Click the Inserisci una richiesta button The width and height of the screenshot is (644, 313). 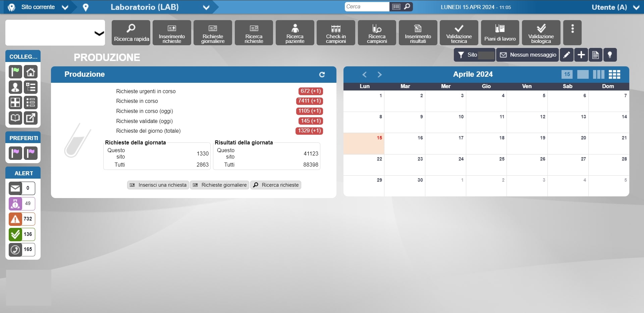[x=158, y=185]
